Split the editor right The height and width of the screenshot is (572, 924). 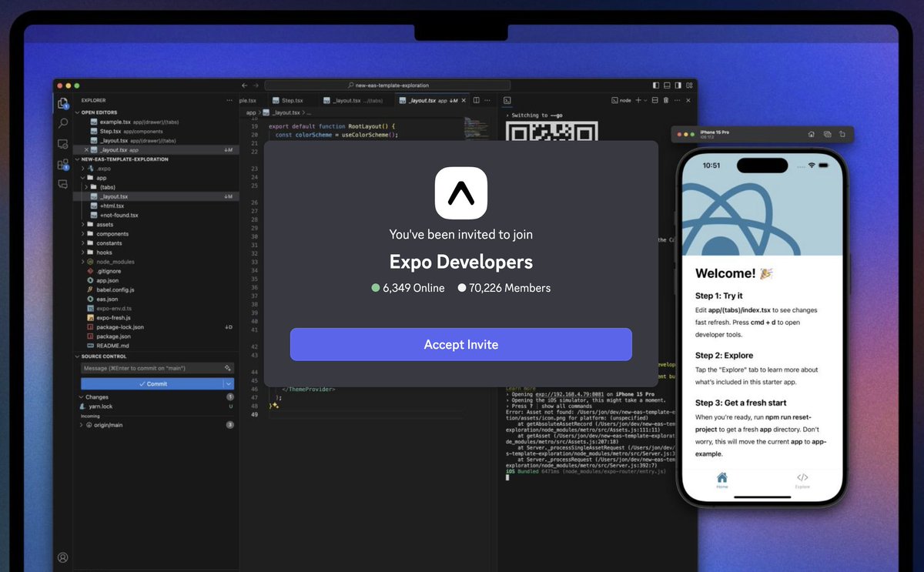pyautogui.click(x=476, y=100)
